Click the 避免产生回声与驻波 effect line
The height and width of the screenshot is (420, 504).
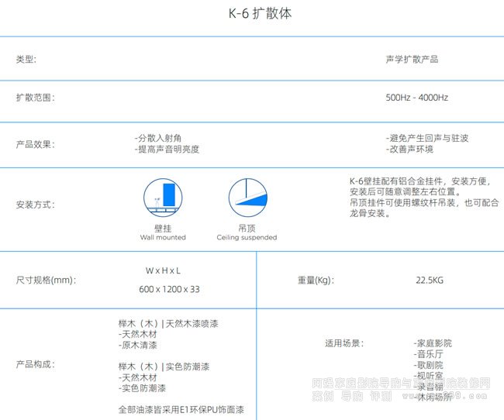click(427, 139)
